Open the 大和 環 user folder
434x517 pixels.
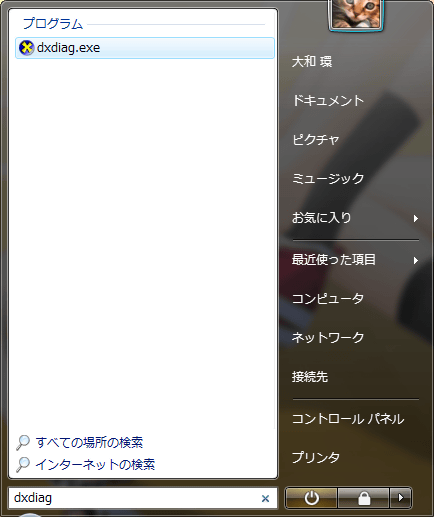[312, 62]
